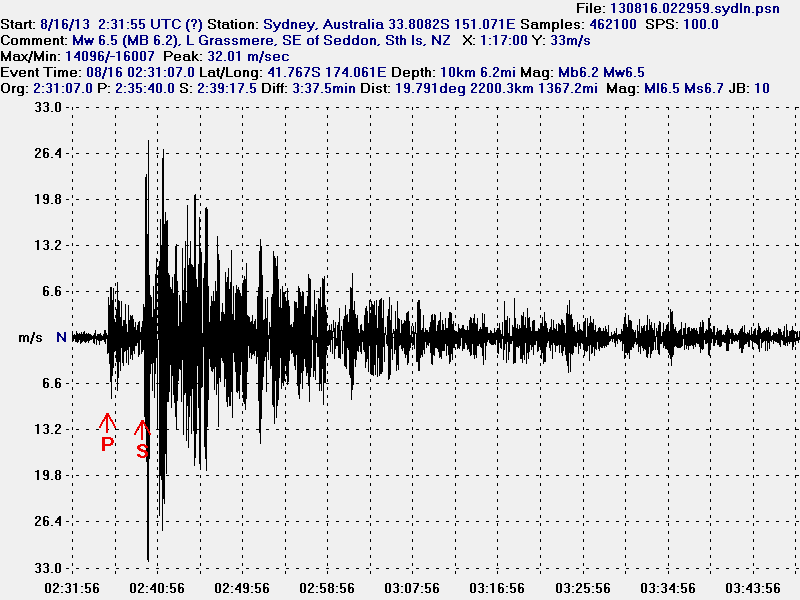
Task: Click the Lat/Long value 41.767S 174.061E
Action: [327, 72]
